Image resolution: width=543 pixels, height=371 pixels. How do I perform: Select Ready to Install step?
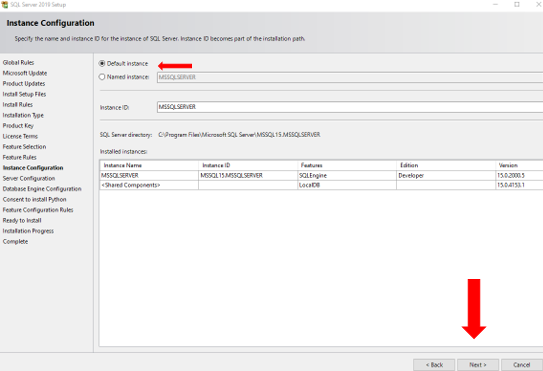pyautogui.click(x=22, y=221)
